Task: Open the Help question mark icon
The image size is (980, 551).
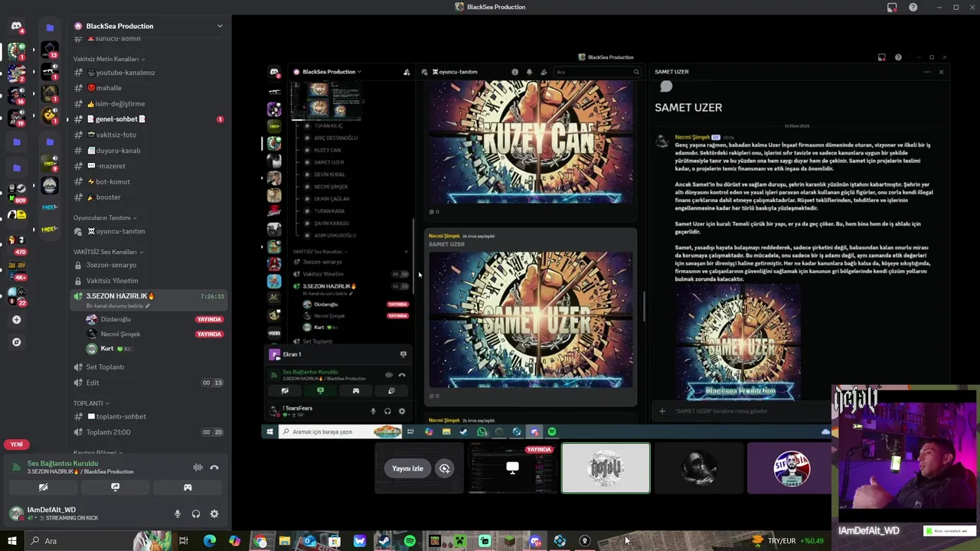Action: click(913, 7)
